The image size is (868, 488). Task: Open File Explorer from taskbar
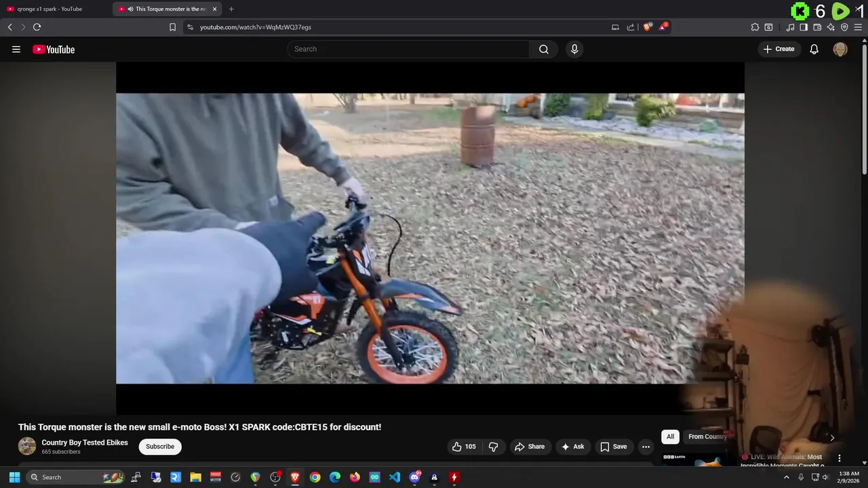[195, 477]
